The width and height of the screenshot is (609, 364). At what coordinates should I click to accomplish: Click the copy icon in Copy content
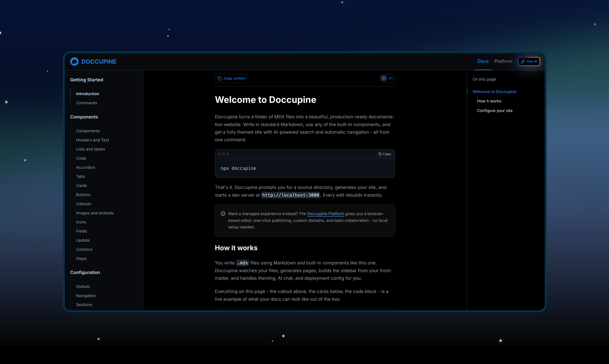tap(220, 78)
